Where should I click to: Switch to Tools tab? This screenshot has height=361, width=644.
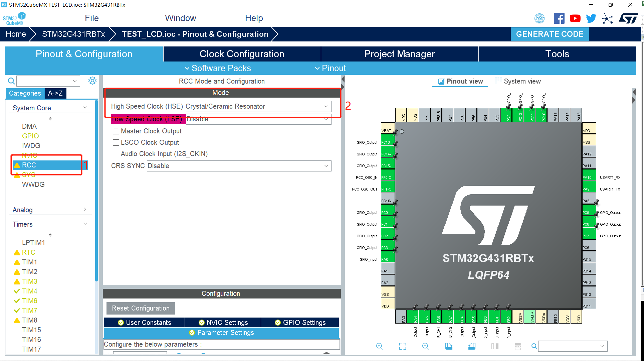(x=557, y=54)
